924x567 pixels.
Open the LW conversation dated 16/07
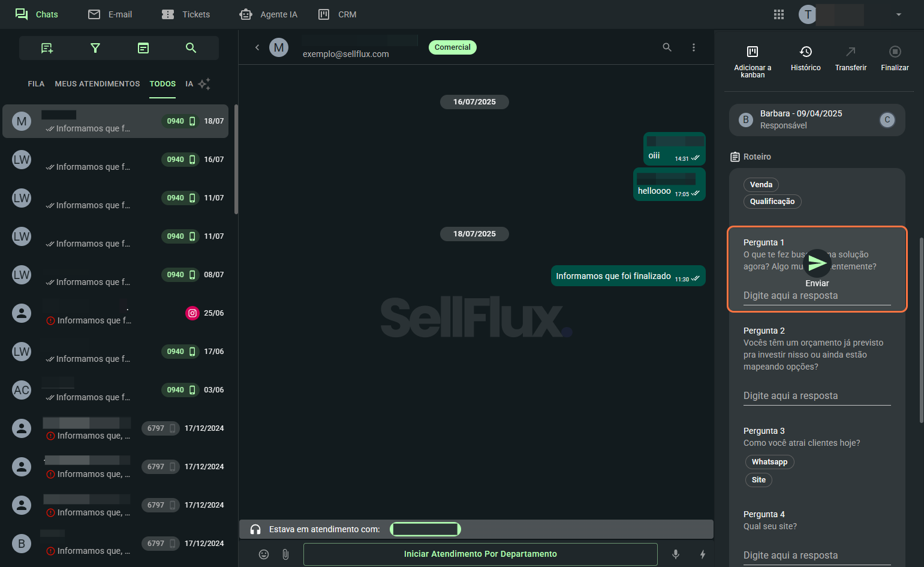pos(116,160)
